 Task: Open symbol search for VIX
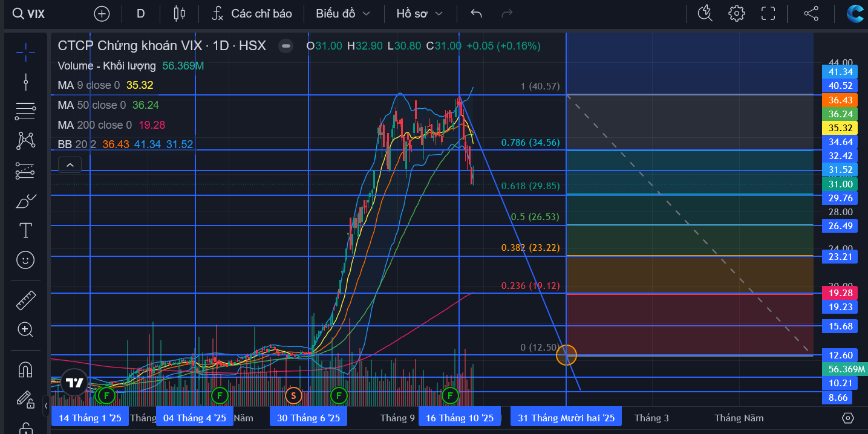tap(29, 13)
